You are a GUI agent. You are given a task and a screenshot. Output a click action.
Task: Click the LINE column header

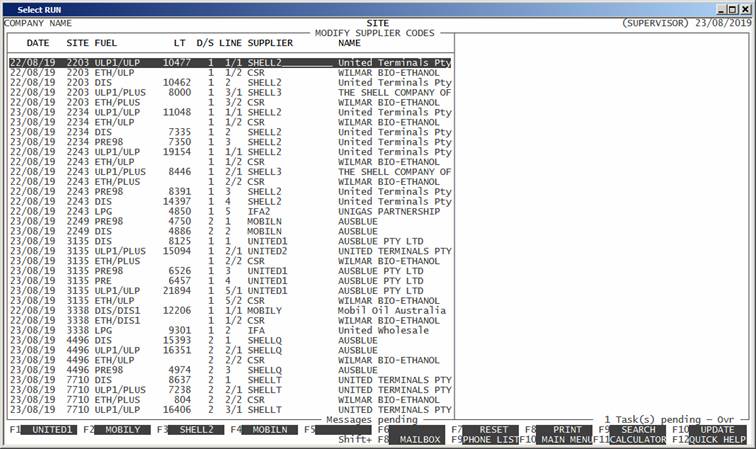[230, 43]
